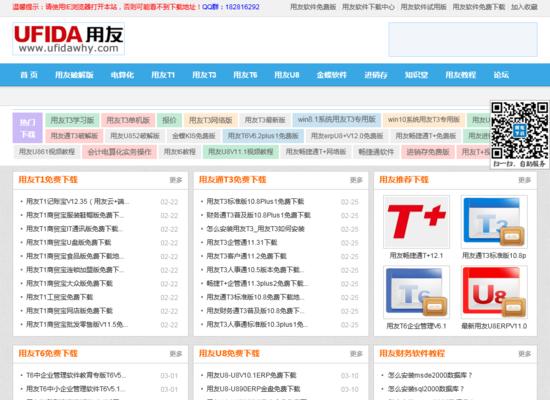Click 加入收藏 in the top bar
Screen dimensions: 550x400
click(524, 7)
